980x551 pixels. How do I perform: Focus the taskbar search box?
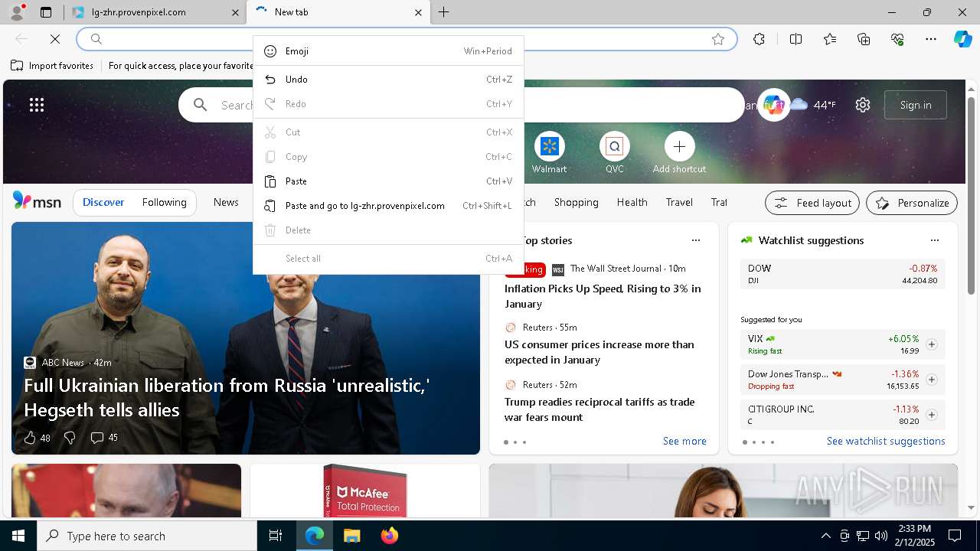click(147, 536)
